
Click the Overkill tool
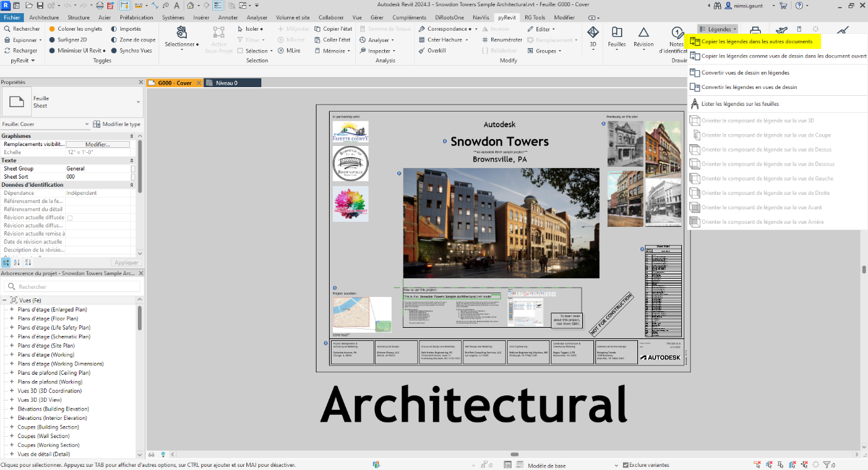(x=432, y=51)
